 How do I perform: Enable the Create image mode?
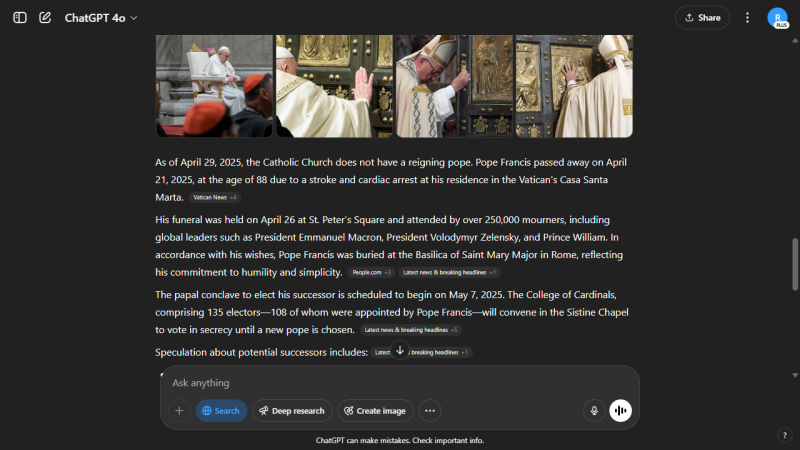[x=375, y=411]
